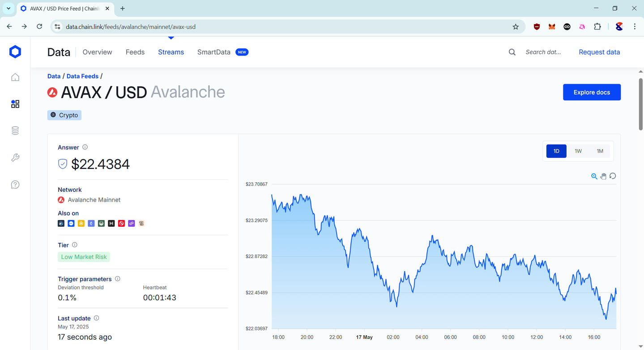Click the Data title in header
This screenshot has width=644, height=350.
tap(59, 52)
